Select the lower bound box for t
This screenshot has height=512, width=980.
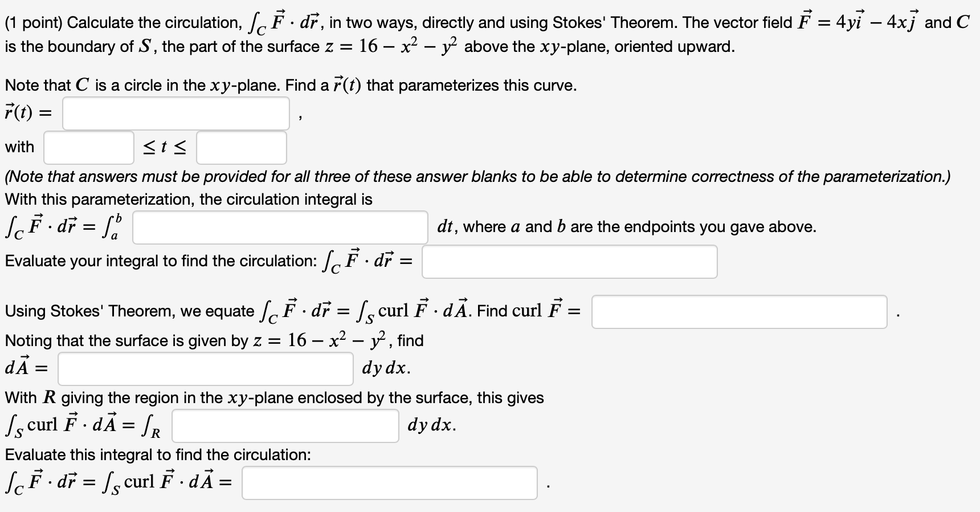pos(88,148)
